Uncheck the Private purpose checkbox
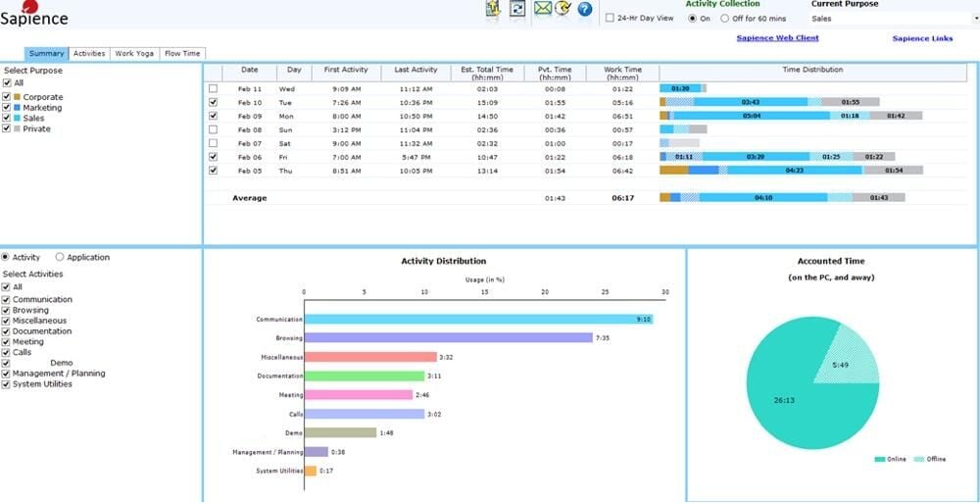 [7, 128]
